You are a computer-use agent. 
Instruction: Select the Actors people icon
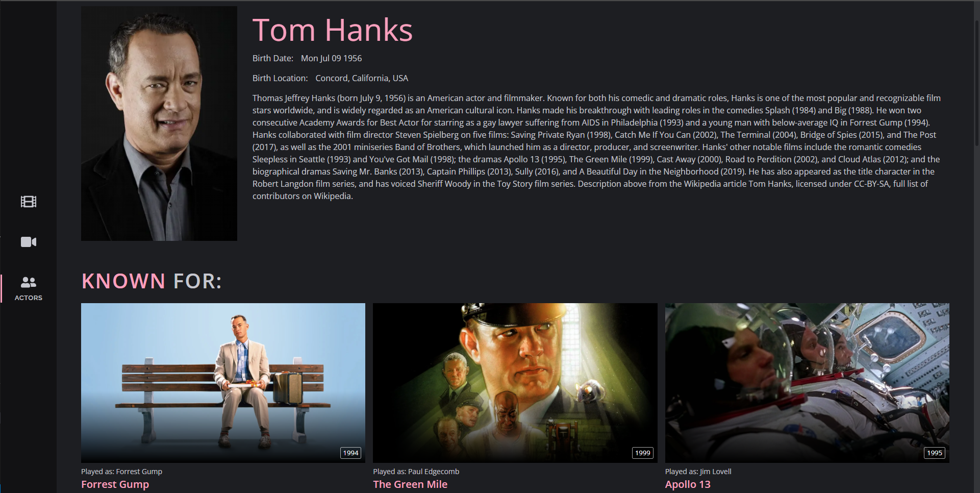point(29,282)
